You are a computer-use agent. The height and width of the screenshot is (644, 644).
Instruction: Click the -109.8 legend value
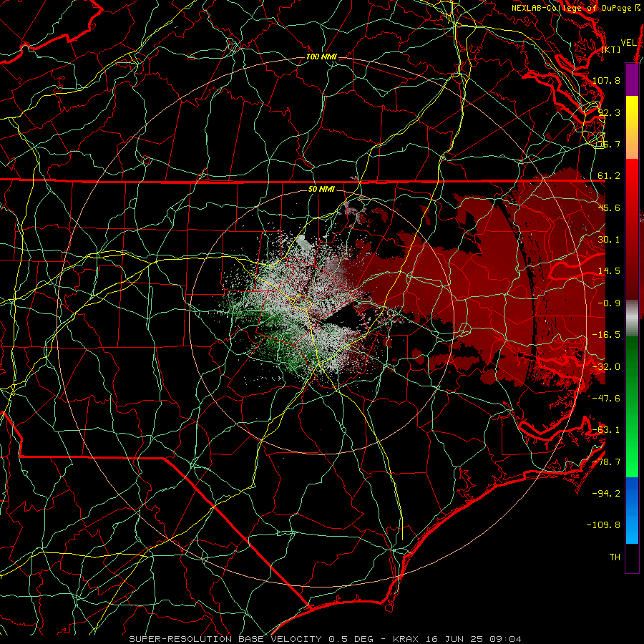tap(603, 525)
